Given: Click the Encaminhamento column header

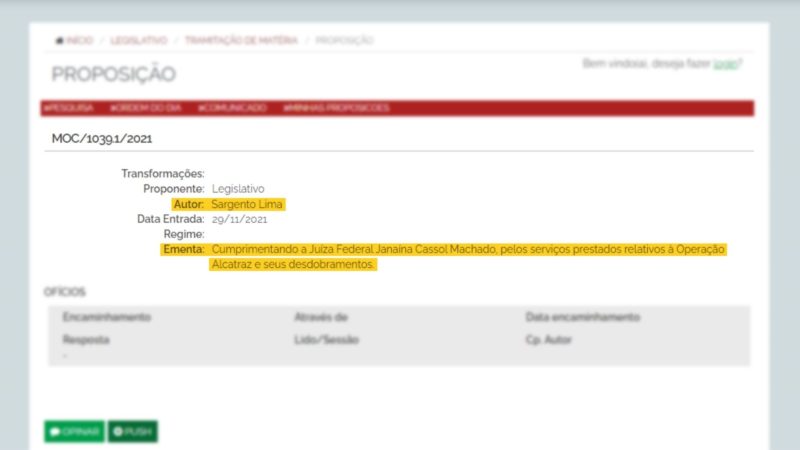Looking at the screenshot, I should coord(106,317).
